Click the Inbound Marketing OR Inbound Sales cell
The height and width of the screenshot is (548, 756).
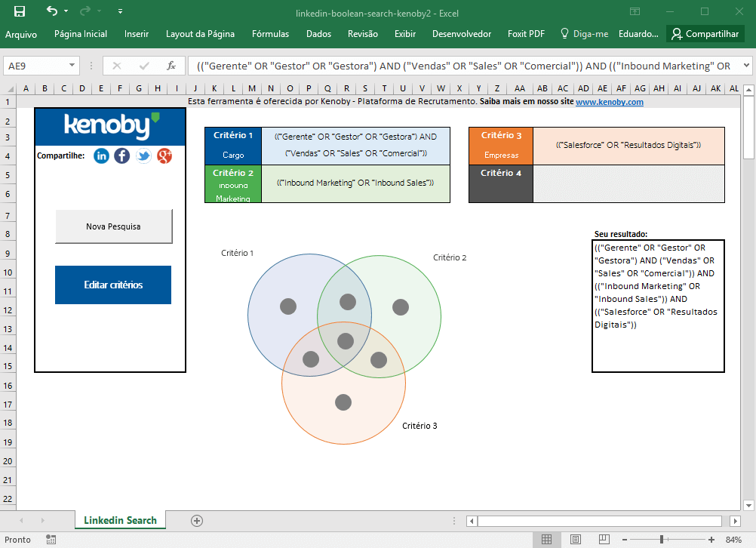coord(356,183)
